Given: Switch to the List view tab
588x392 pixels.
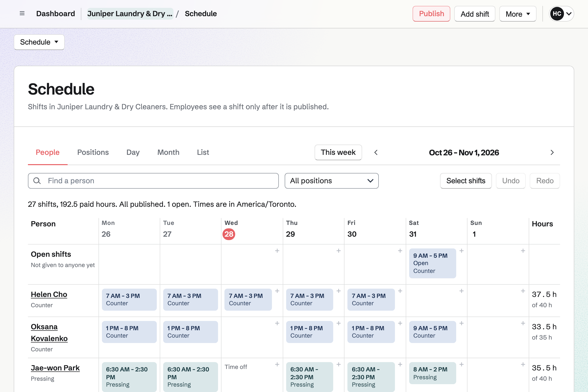Looking at the screenshot, I should click(203, 152).
